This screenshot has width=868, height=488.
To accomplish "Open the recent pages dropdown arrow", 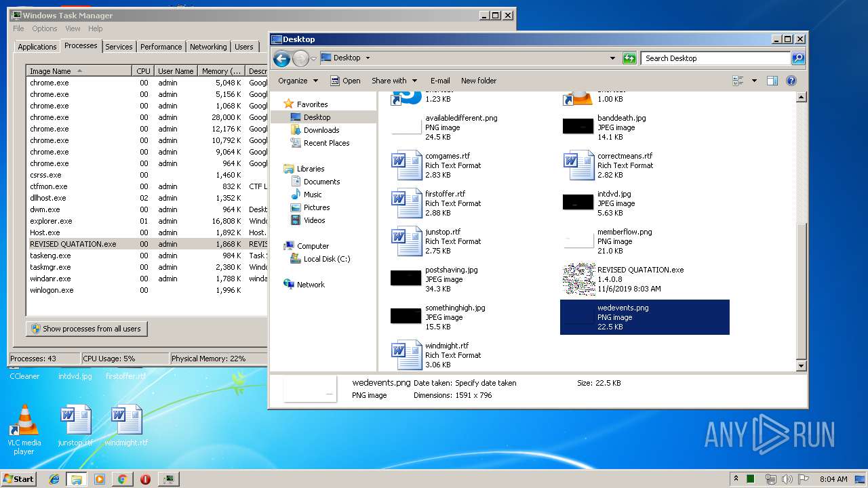I will coord(314,59).
